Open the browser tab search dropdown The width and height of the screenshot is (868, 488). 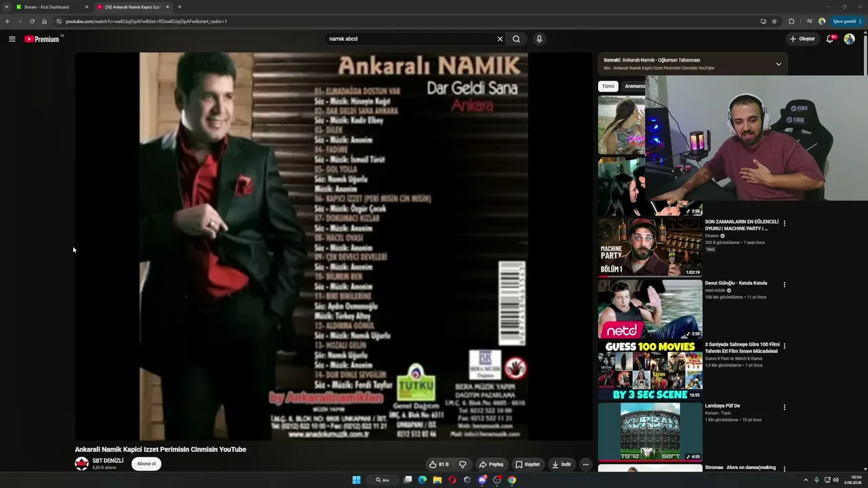(7, 7)
